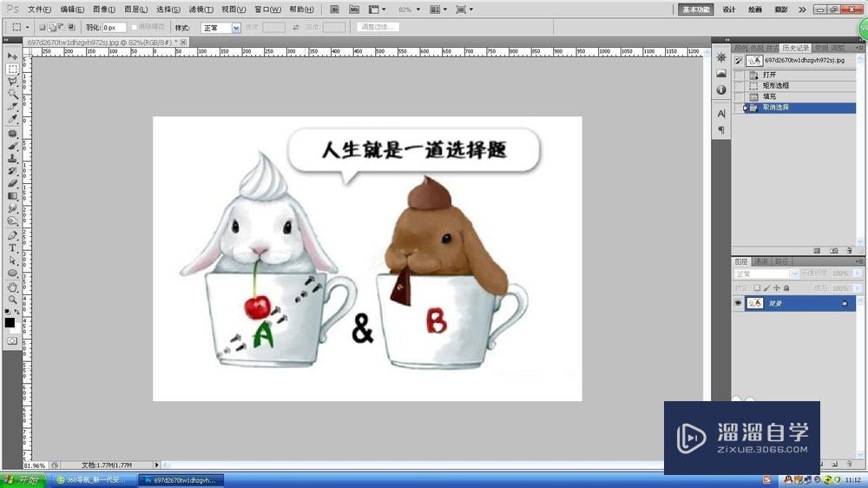
Task: Switch to the 图层 layers tab
Action: [741, 261]
